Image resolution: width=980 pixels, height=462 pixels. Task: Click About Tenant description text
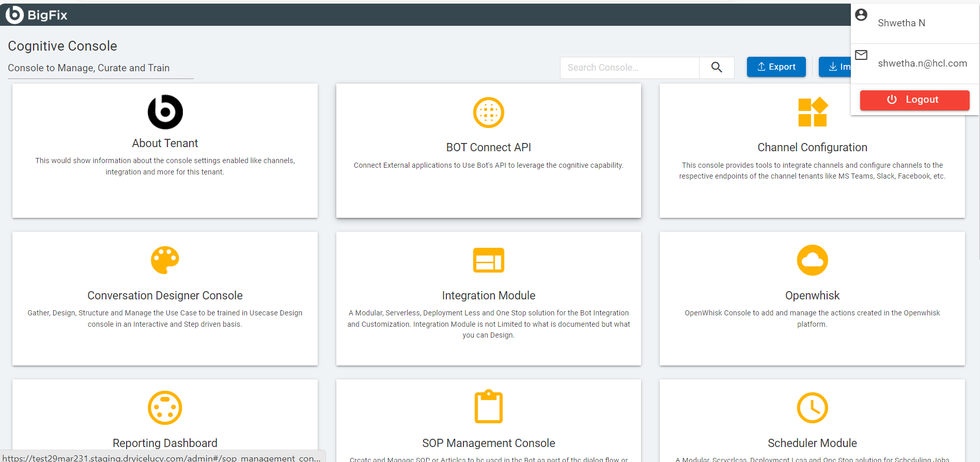pos(165,166)
